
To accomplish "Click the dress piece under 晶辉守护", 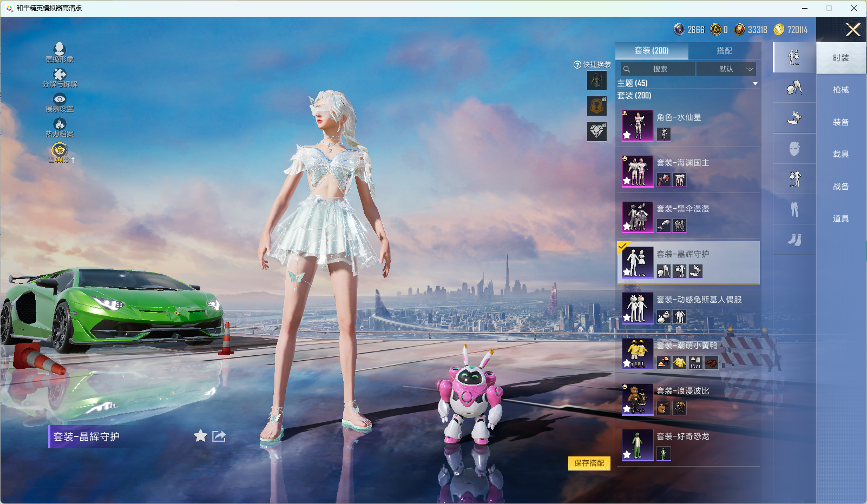I will [680, 271].
